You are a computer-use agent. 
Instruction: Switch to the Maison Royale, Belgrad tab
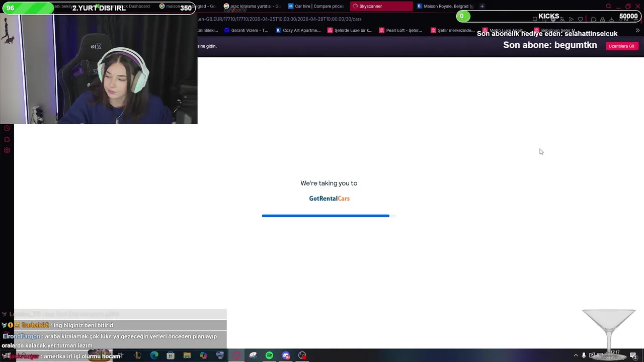tap(445, 6)
